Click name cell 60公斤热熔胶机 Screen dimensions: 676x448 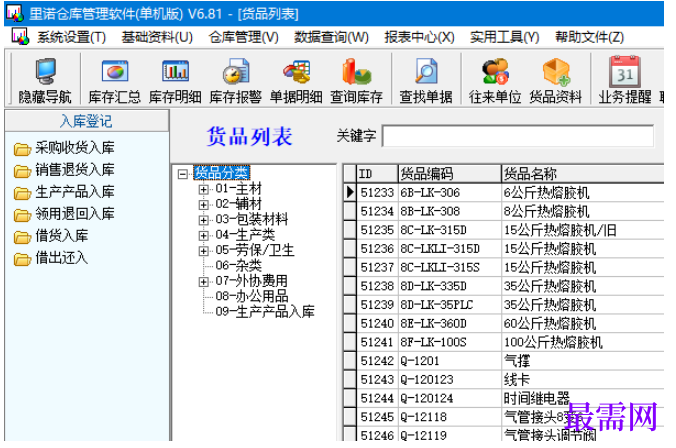pyautogui.click(x=583, y=324)
